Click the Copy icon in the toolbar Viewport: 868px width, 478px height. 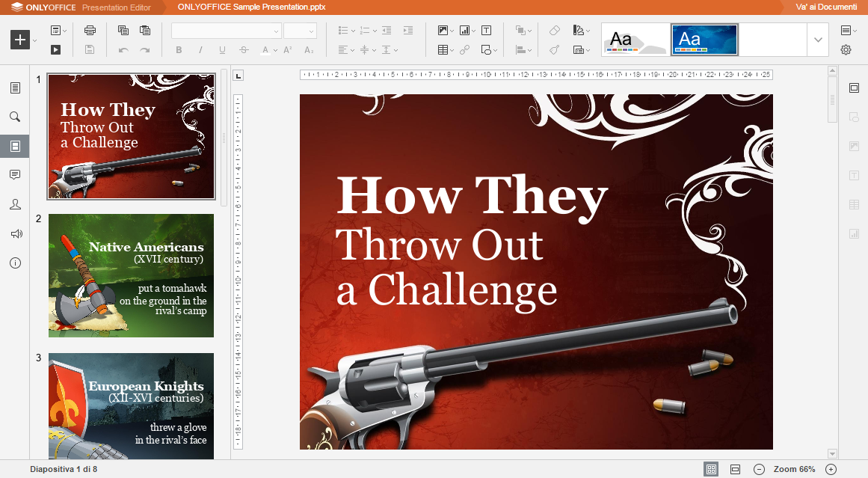(x=123, y=31)
